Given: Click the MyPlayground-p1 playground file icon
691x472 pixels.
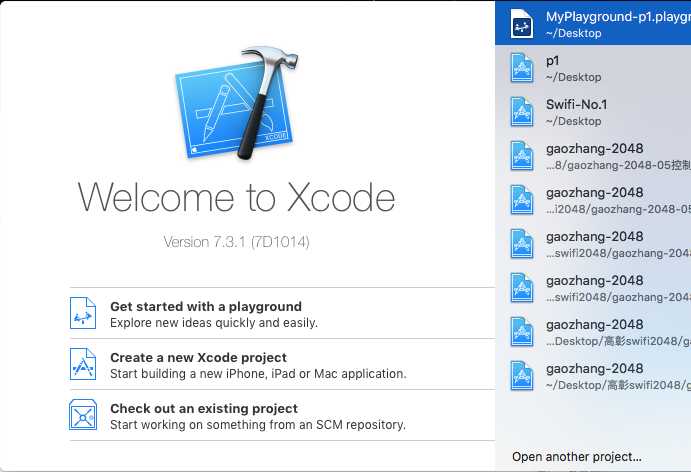Looking at the screenshot, I should coord(522,24).
